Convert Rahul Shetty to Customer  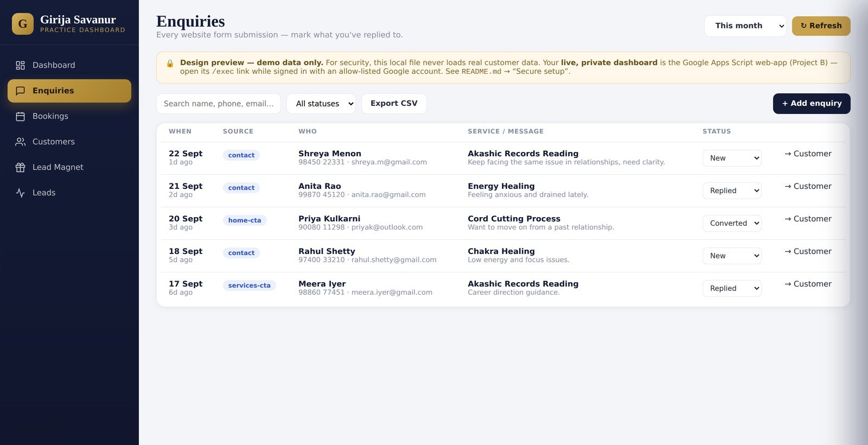[808, 251]
